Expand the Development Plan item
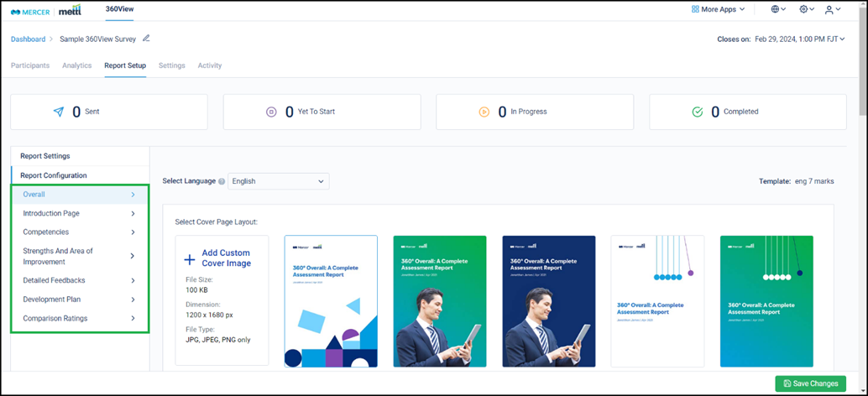The width and height of the screenshot is (868, 396). [80, 300]
